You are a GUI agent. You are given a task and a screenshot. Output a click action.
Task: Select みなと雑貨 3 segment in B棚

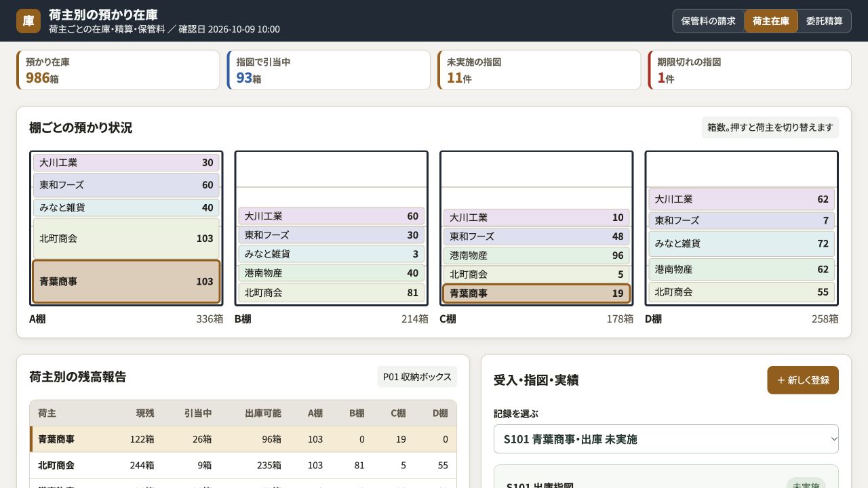point(332,254)
